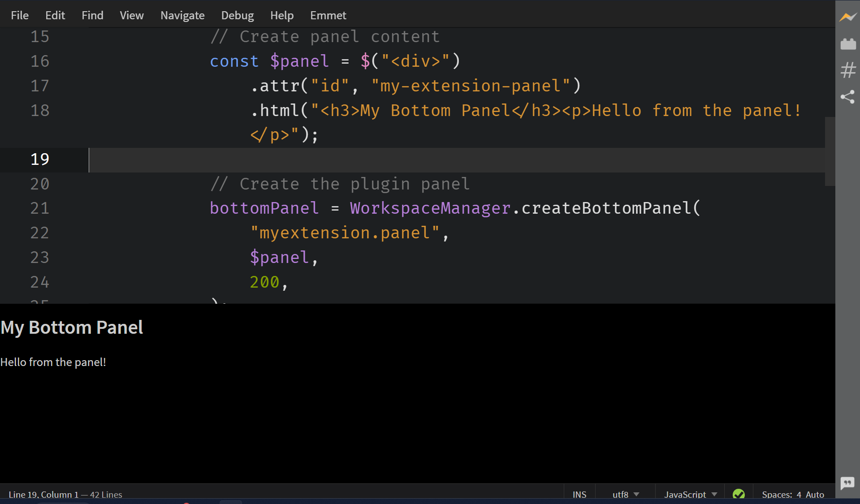Click '.html(' call on line 18
This screenshot has width=860, height=504.
point(280,110)
